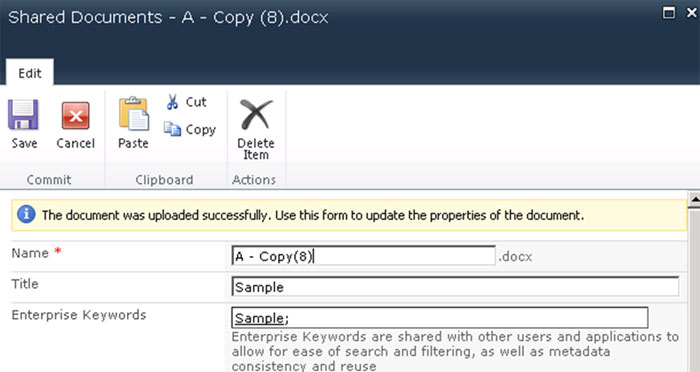Image resolution: width=700 pixels, height=372 pixels.
Task: Click the red Cancel icon
Action: (x=75, y=115)
